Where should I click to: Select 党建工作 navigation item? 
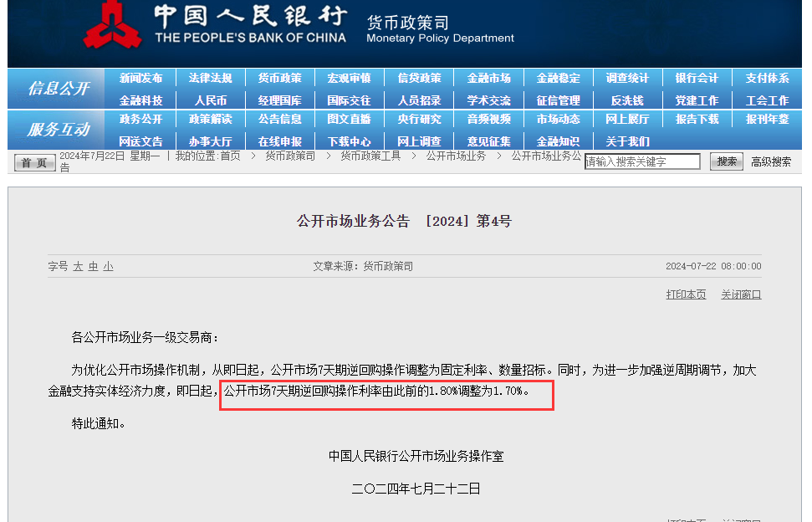coord(697,100)
